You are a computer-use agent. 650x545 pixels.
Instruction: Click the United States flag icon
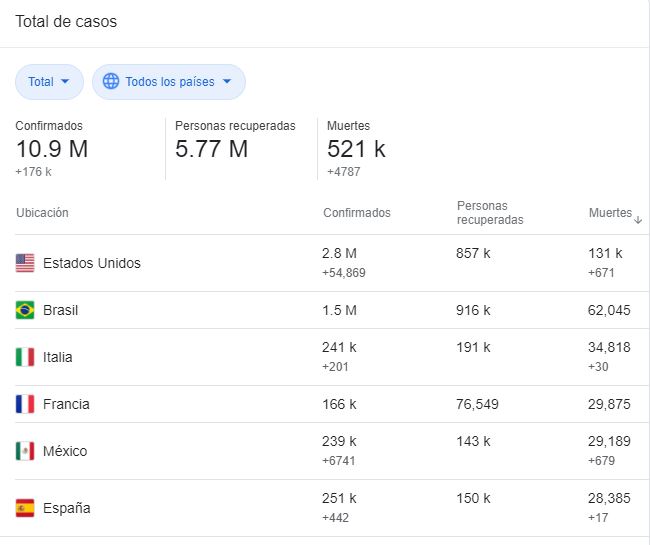25,263
